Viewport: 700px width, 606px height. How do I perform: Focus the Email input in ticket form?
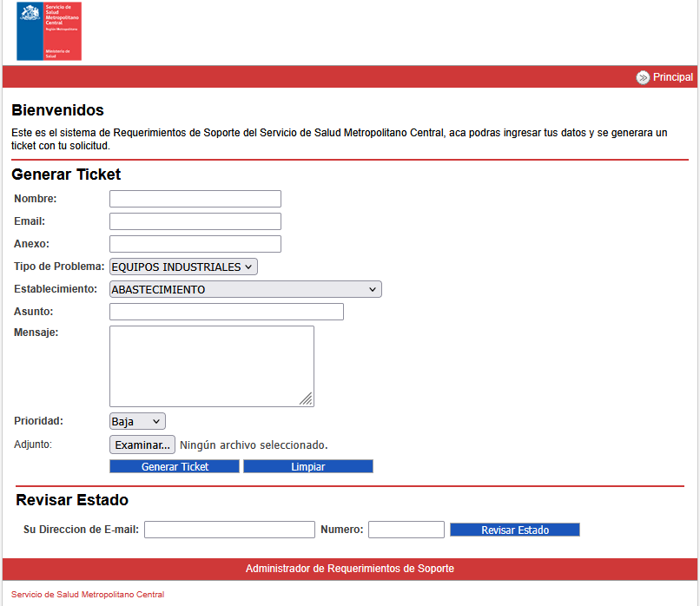point(195,221)
